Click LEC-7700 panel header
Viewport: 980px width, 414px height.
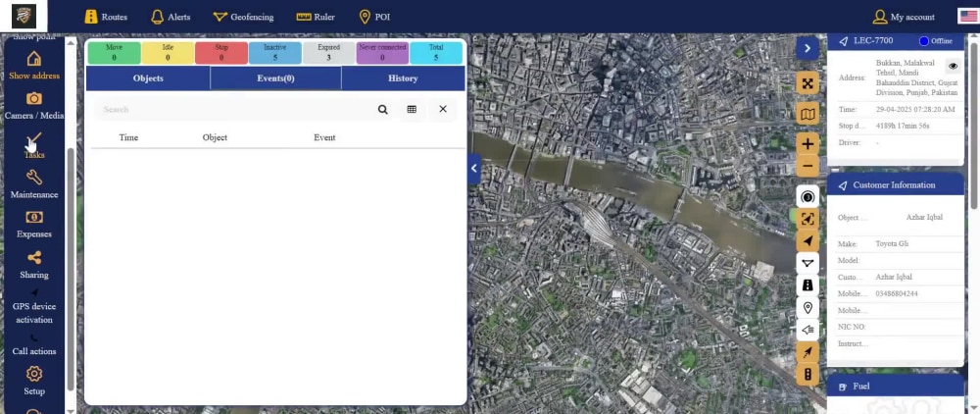895,40
